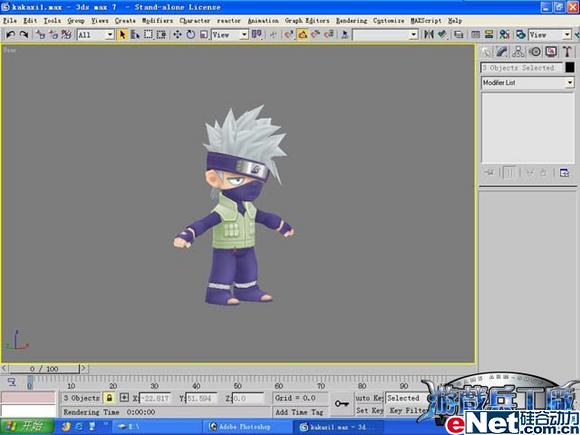580x435 pixels.
Task: Expand the named selection sets dropdown
Action: 414,35
